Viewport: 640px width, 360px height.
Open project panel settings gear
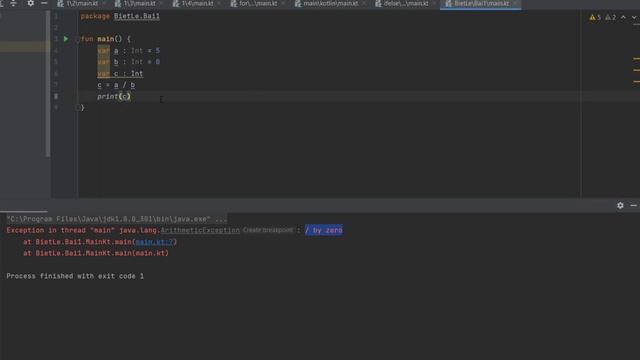(x=31, y=3)
